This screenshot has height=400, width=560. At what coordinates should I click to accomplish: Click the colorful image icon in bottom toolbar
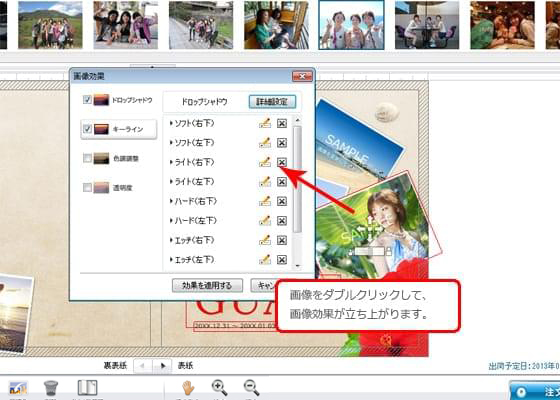point(18,388)
